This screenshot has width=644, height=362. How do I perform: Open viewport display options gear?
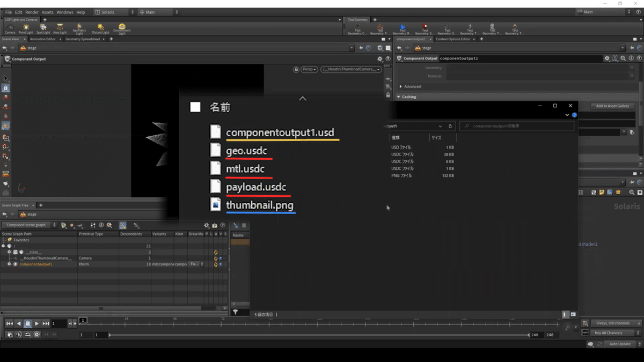click(x=380, y=59)
